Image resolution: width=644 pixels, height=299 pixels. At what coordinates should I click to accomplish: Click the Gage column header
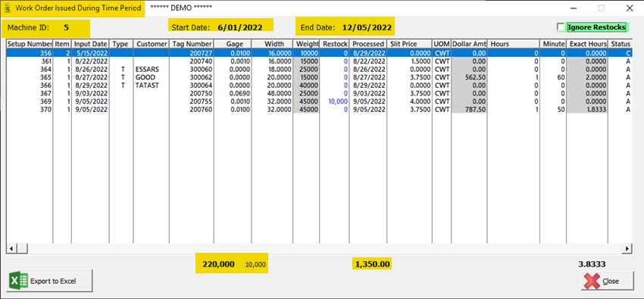(x=233, y=44)
